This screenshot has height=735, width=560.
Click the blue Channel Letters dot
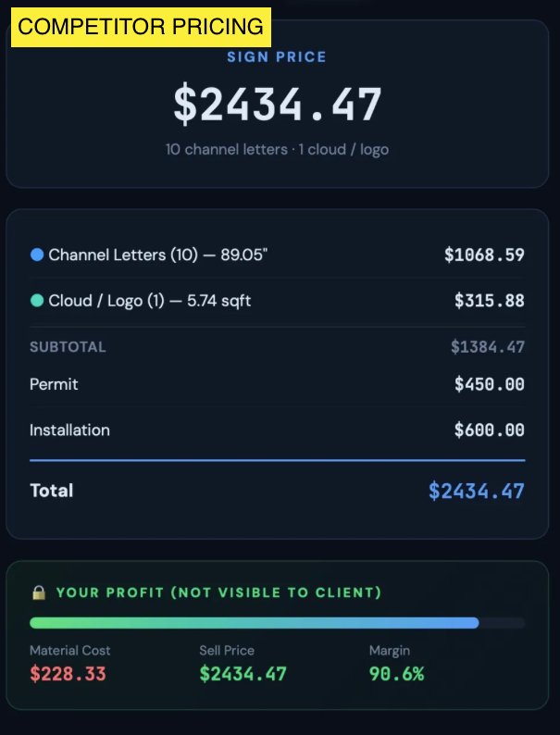point(37,255)
